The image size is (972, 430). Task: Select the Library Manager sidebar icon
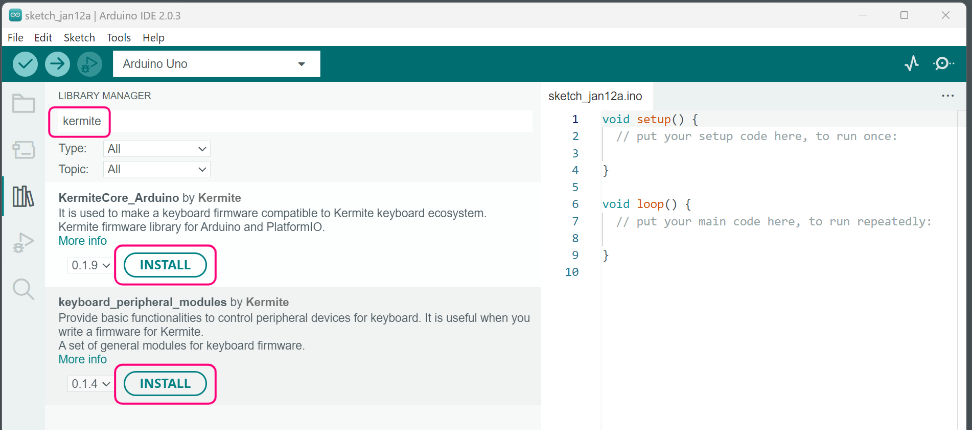pyautogui.click(x=22, y=196)
